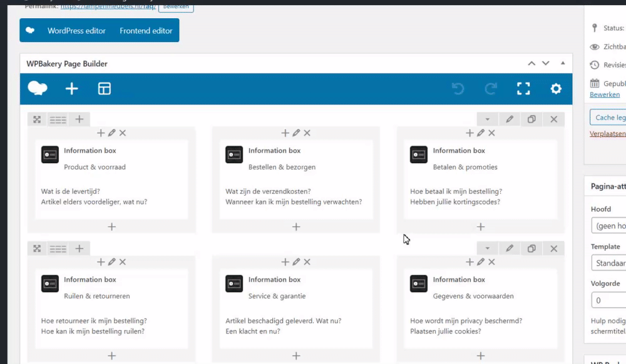Move WPBakery Page Builder panel up
The width and height of the screenshot is (626, 364).
[x=531, y=63]
